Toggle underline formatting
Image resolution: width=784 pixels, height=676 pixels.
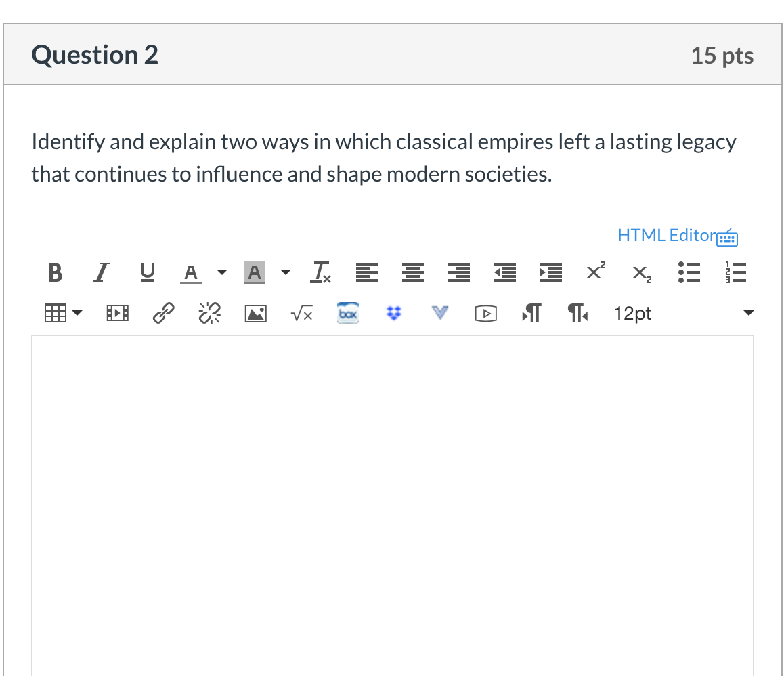[146, 272]
